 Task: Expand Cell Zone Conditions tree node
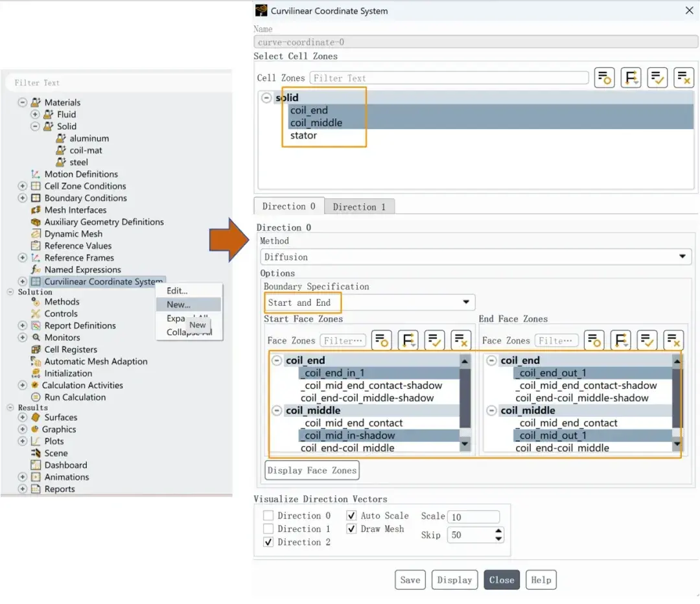pyautogui.click(x=22, y=186)
